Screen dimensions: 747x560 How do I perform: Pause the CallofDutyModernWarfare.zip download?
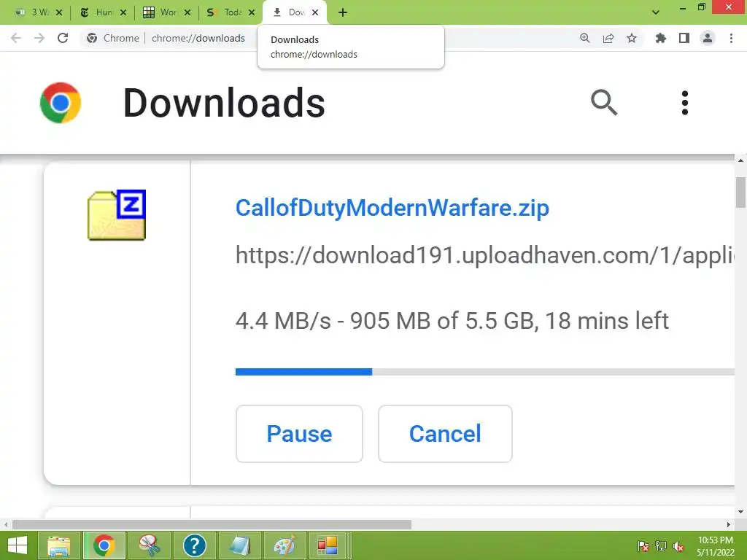299,434
